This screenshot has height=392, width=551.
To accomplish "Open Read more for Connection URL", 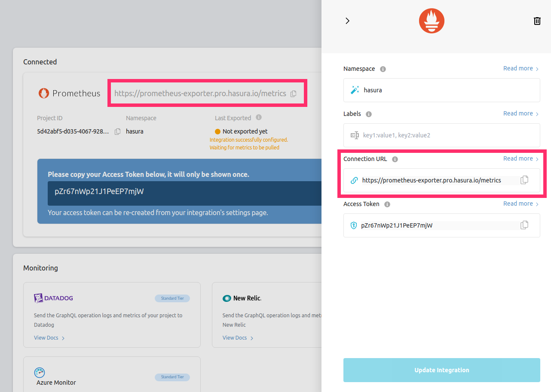I will coord(520,159).
